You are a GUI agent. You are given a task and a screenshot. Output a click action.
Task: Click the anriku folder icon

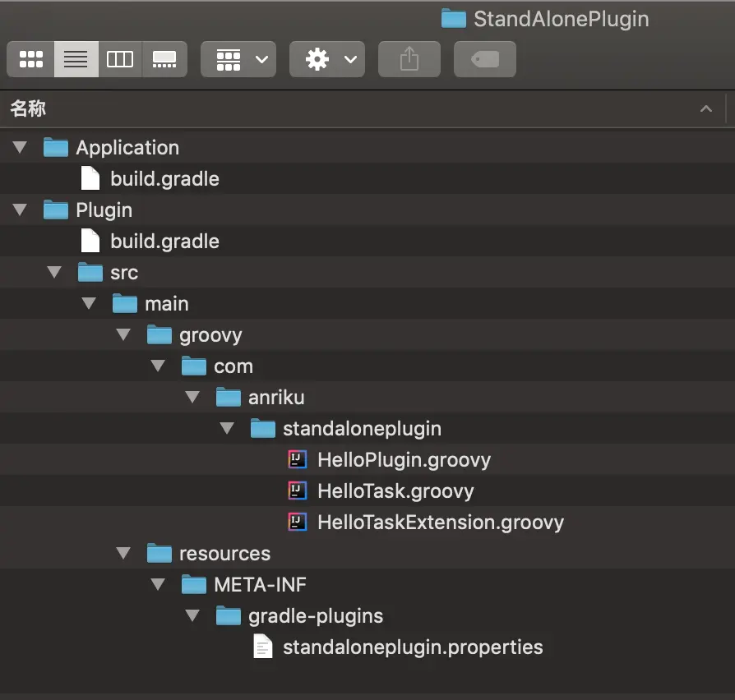tap(229, 397)
